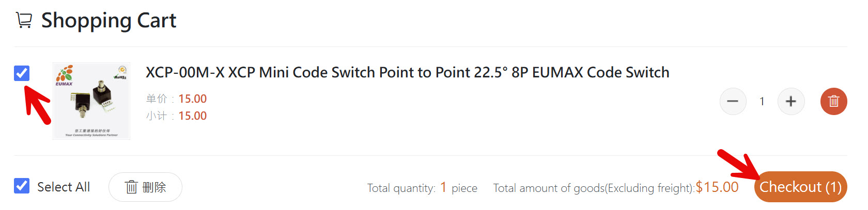Image resolution: width=868 pixels, height=210 pixels.
Task: Click the quantity number field
Action: click(762, 101)
